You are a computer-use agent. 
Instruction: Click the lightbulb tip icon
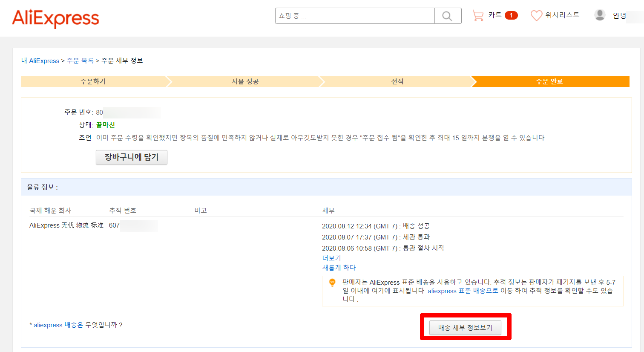click(x=333, y=283)
